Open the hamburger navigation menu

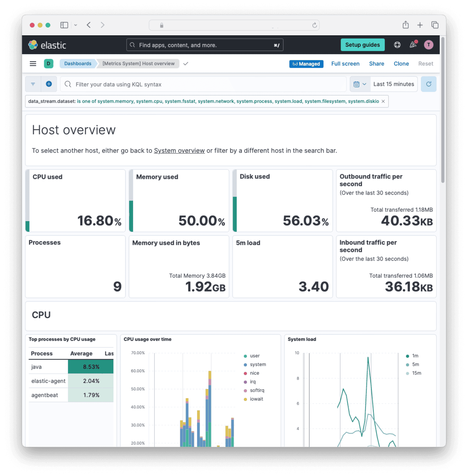pos(33,63)
